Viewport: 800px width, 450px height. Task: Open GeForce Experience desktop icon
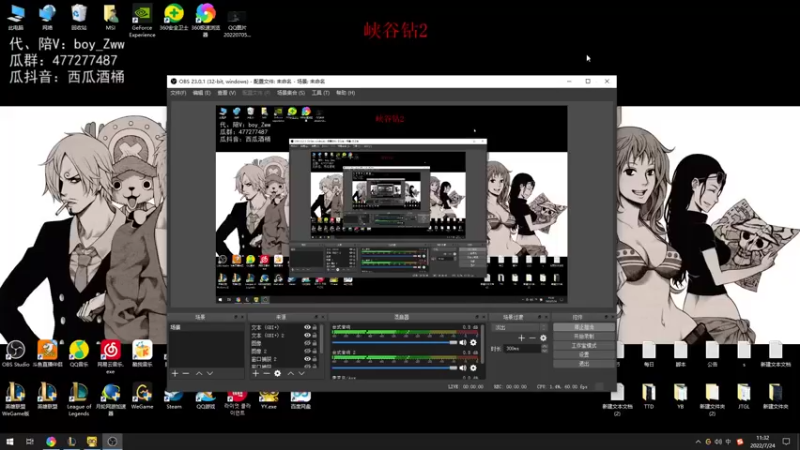142,20
